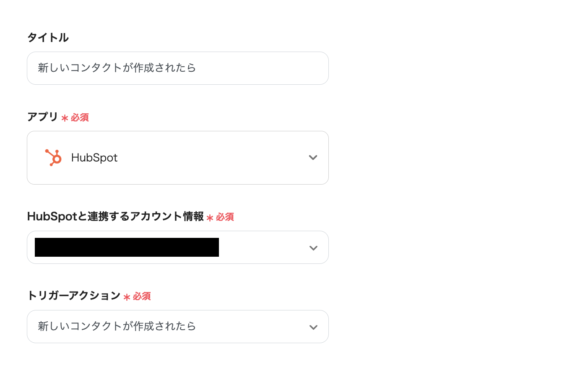588x370 pixels.
Task: Click the トリガーアクション field label
Action: (x=74, y=296)
